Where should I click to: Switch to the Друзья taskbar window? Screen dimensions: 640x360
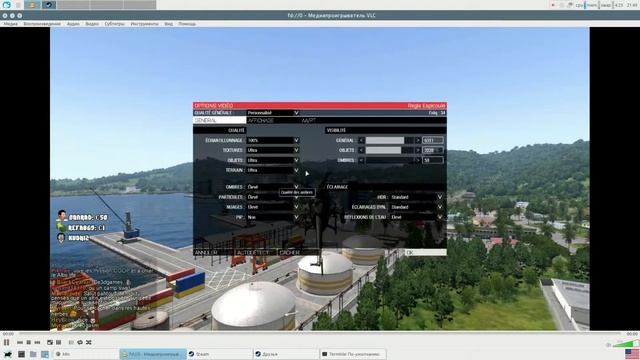286,354
